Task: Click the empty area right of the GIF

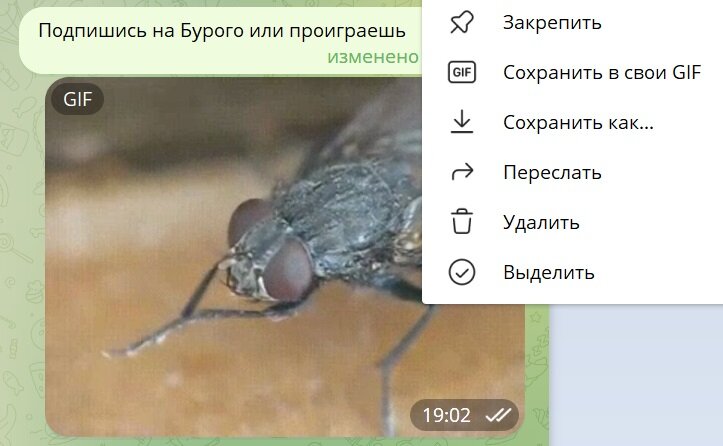Action: pos(636,376)
